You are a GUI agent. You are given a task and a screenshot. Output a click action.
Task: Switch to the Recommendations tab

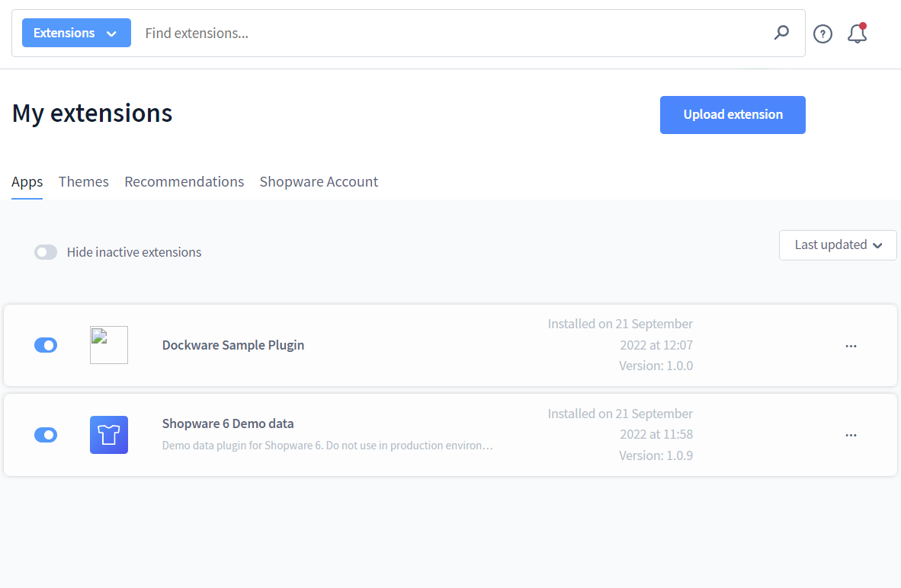point(184,182)
